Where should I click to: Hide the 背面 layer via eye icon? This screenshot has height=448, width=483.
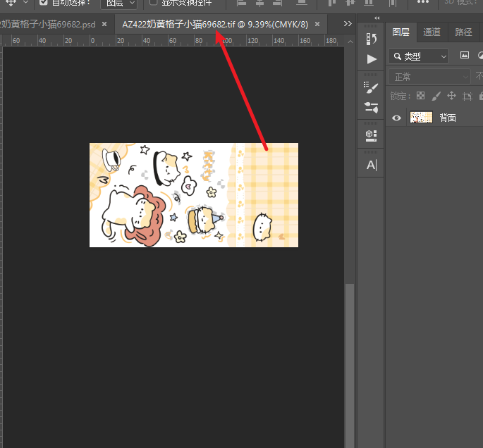pos(396,118)
